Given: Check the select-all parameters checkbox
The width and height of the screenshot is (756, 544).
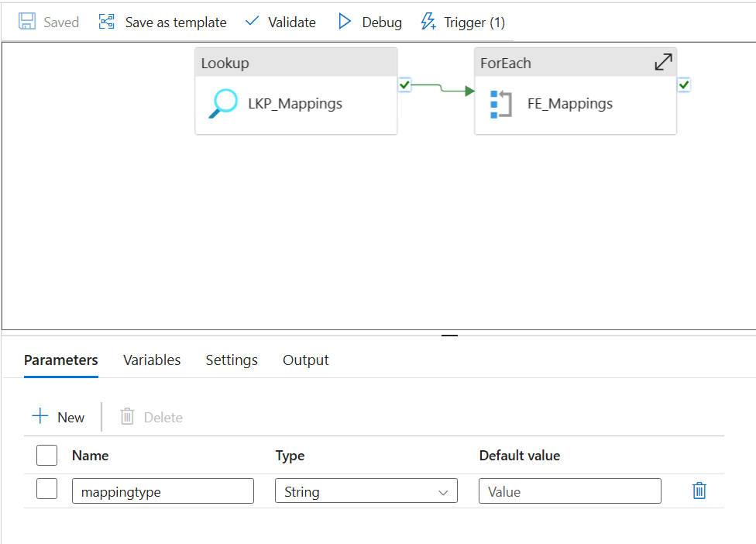Looking at the screenshot, I should point(46,455).
